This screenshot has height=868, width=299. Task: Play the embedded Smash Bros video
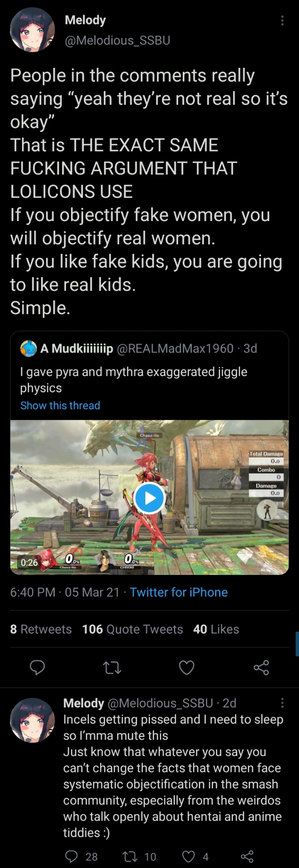click(149, 498)
